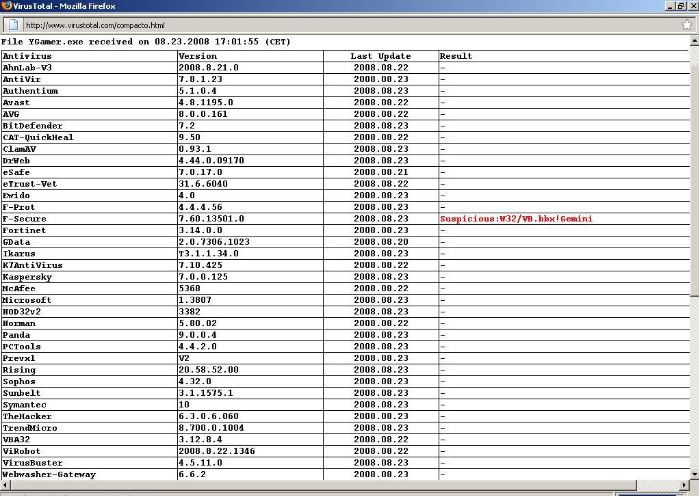Click the horizontal scrollbar left arrow
699x496 pixels.
click(x=4, y=485)
